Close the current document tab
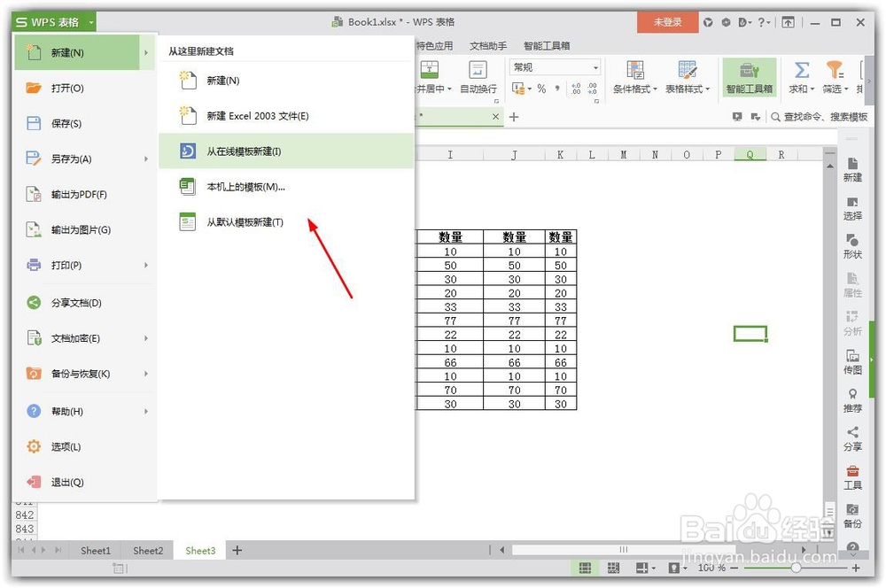This screenshot has height=588, width=886. [495, 117]
